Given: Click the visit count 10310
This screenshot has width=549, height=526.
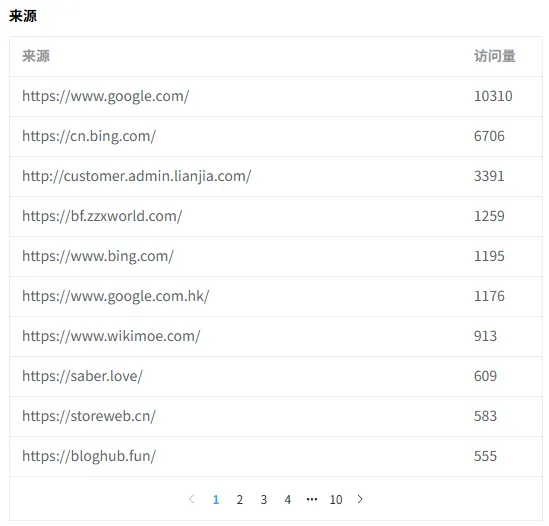Looking at the screenshot, I should coord(493,96).
